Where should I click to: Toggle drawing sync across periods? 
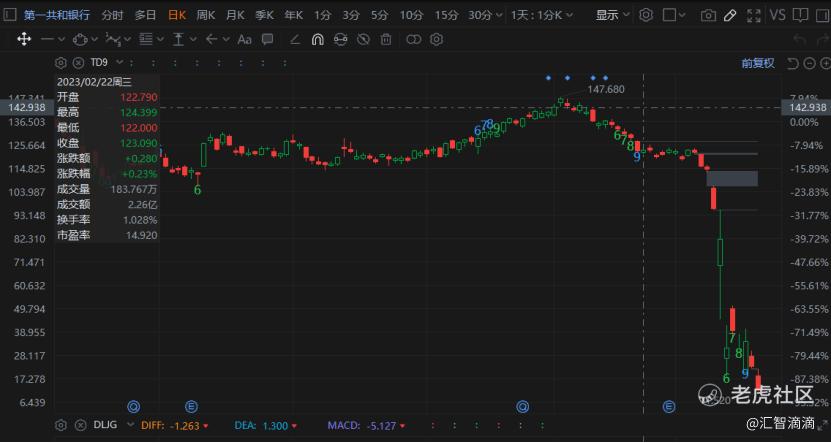341,39
